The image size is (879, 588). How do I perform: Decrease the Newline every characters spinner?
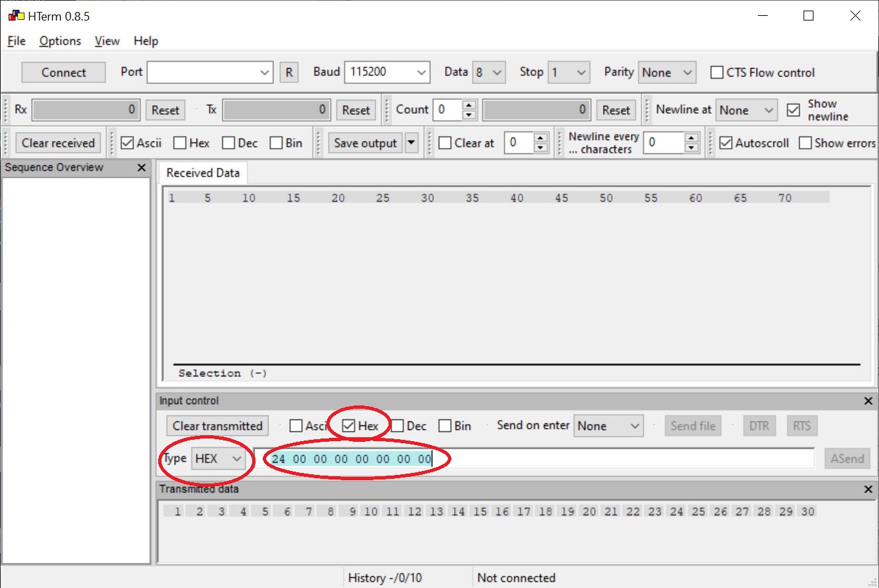pos(692,147)
